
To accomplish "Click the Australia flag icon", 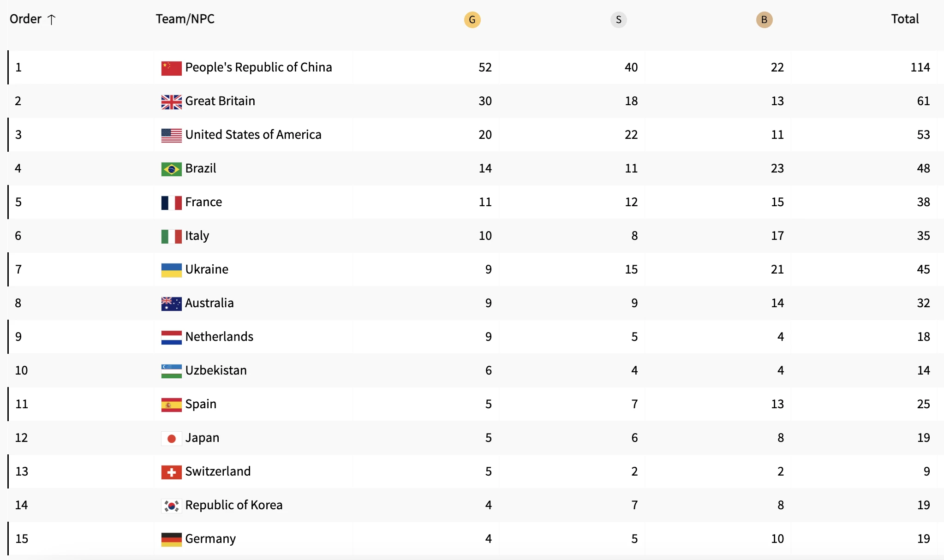I will [171, 304].
